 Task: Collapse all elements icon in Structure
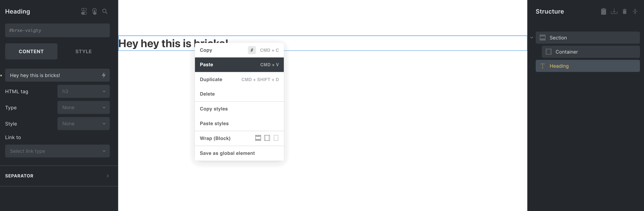pos(635,12)
